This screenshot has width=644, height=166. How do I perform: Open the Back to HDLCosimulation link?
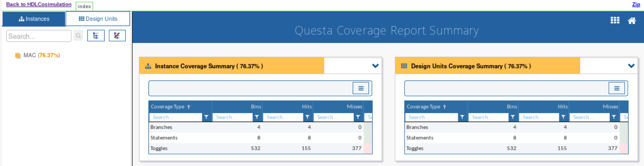click(x=39, y=4)
